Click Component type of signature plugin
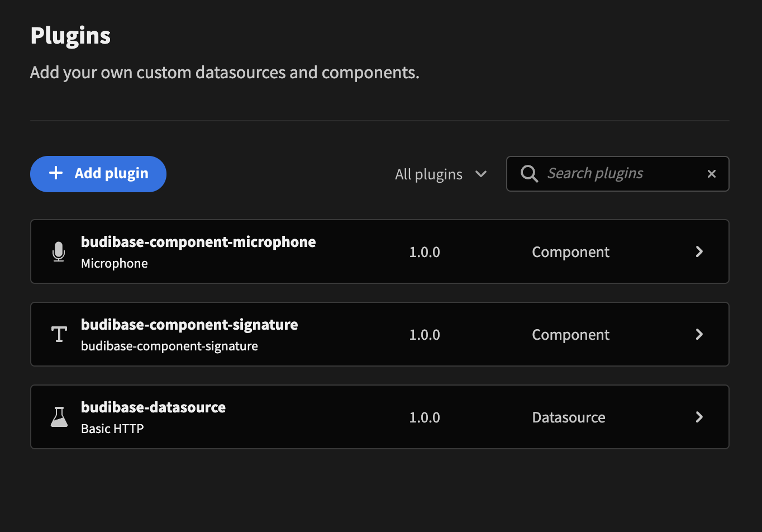 coord(570,335)
